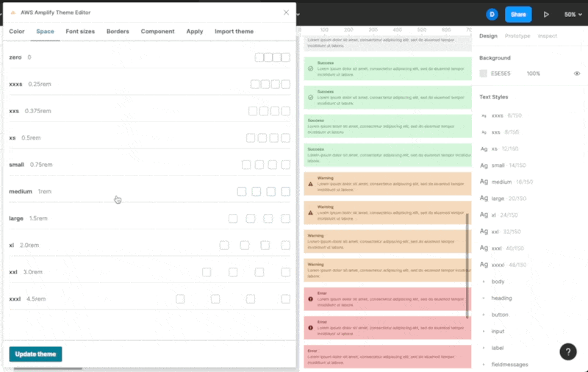Viewport: 588px width, 372px height.
Task: Toggle background visibility eye icon
Action: coord(577,74)
